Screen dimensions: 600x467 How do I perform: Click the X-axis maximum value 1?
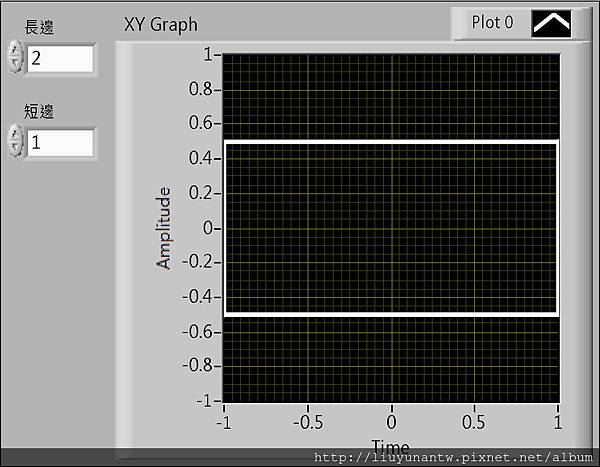pos(558,423)
